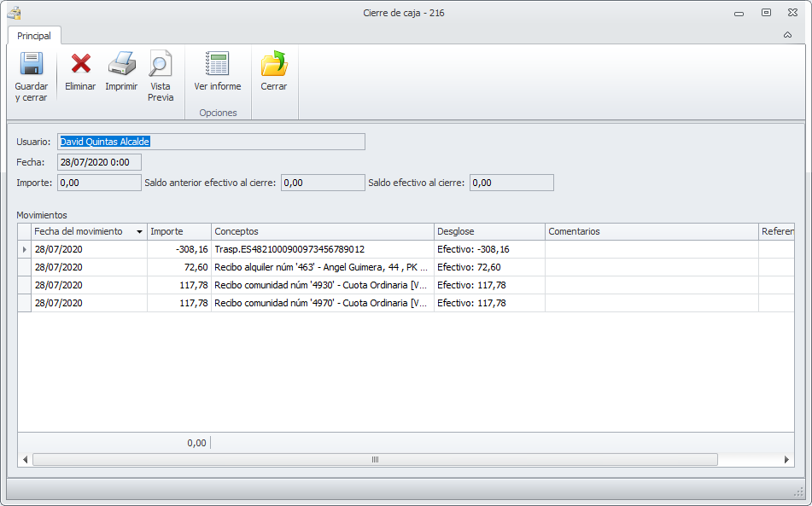Minimize the Cierre de caja window
This screenshot has width=812, height=506.
pos(739,14)
